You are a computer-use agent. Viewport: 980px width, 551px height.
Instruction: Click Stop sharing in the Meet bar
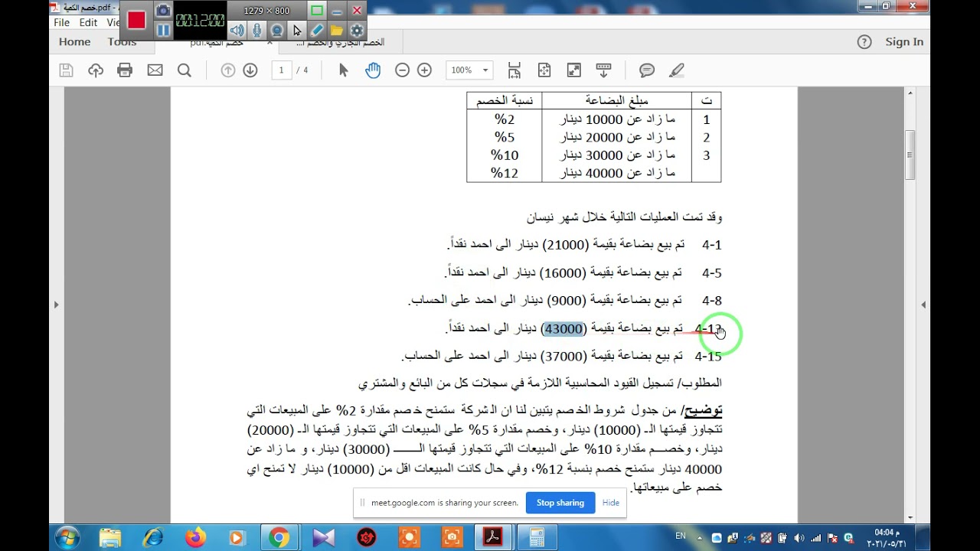[560, 503]
